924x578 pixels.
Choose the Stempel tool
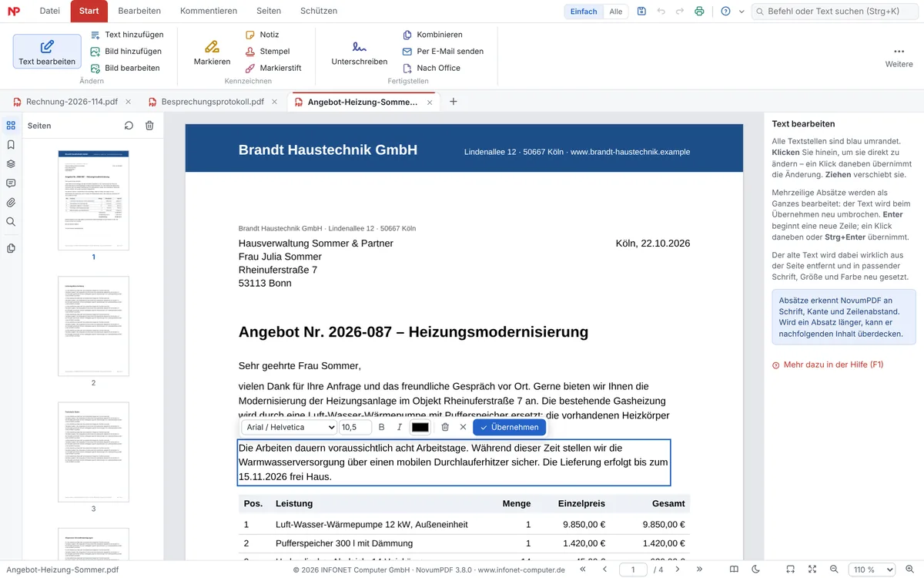267,52
